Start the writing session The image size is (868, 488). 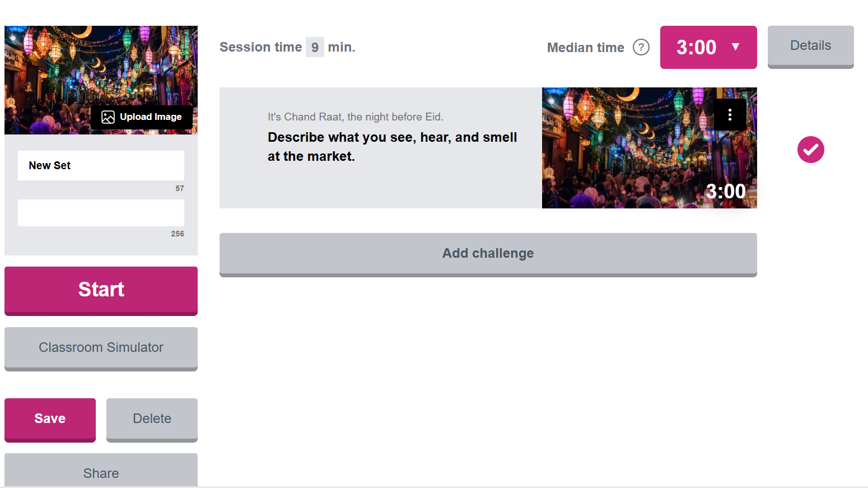coord(101,290)
